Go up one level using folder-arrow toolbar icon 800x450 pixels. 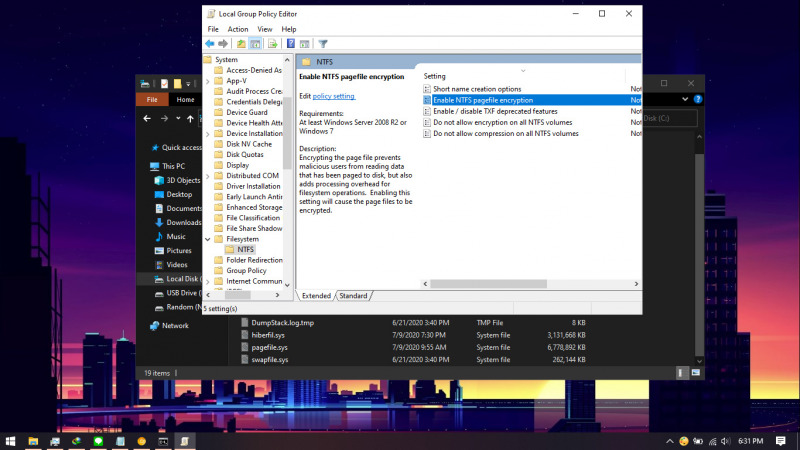[x=241, y=44]
